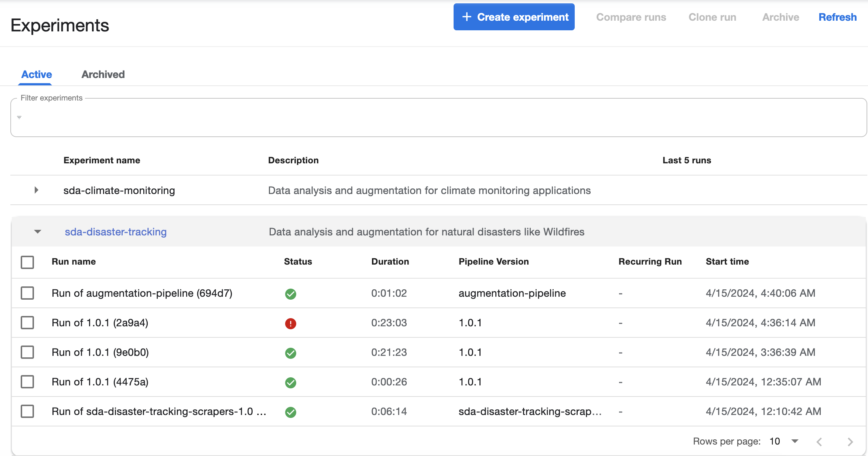
Task: Open Run of augmentation-pipeline (694d7)
Action: click(x=142, y=293)
